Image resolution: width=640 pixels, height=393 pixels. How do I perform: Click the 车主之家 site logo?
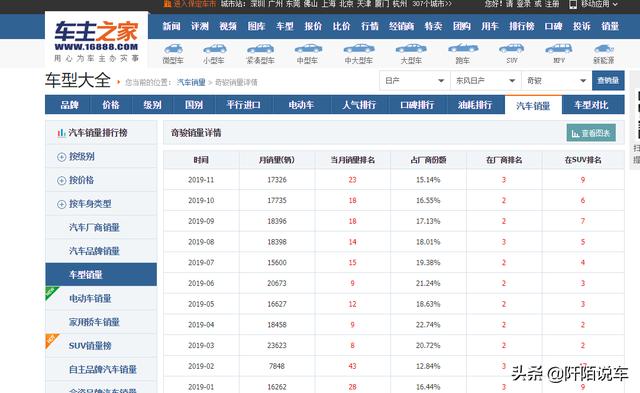point(96,41)
